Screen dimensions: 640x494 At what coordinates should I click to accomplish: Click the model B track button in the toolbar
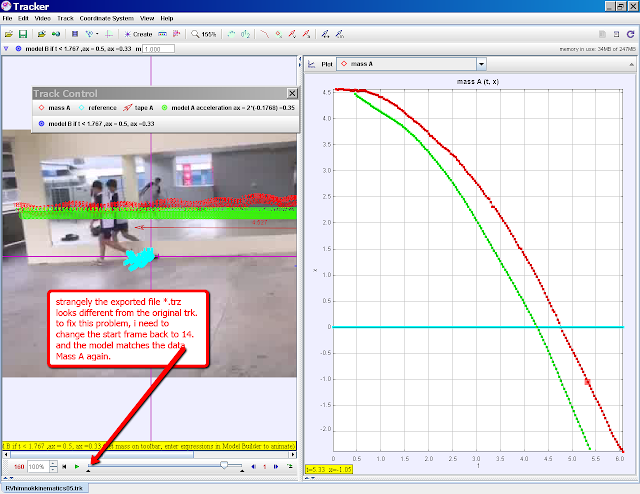pos(73,49)
